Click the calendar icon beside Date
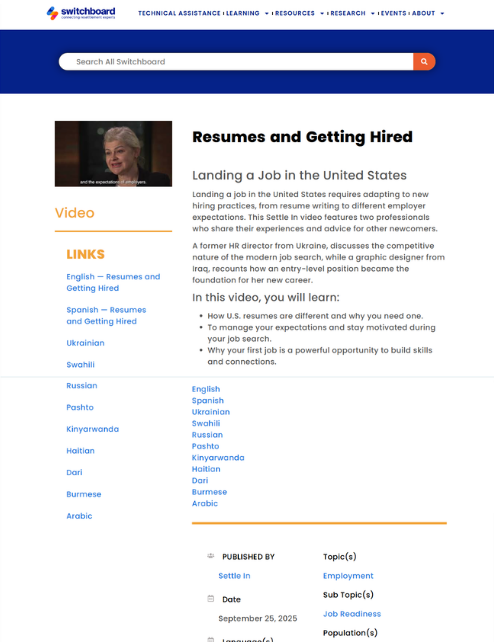Image resolution: width=494 pixels, height=642 pixels. point(211,599)
